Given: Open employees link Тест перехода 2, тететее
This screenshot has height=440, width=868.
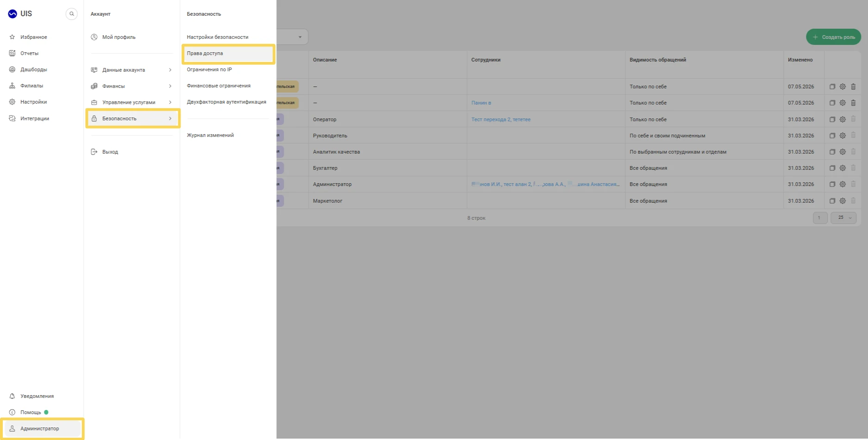Looking at the screenshot, I should (501, 119).
